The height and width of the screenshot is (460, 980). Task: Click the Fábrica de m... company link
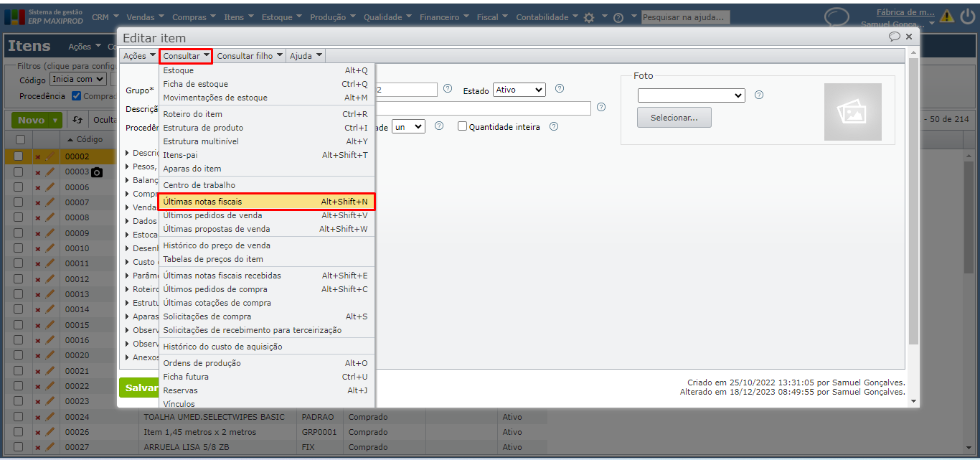pyautogui.click(x=905, y=11)
